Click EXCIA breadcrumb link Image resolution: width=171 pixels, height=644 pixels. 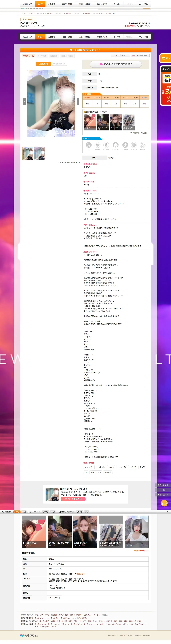point(108,13)
